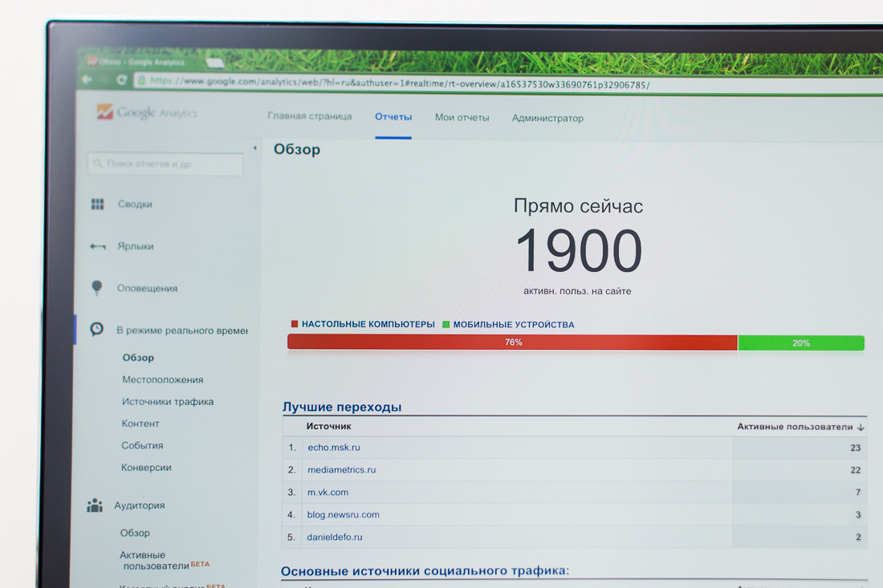Screen dimensions: 883x588
Task: Open Администратор tab
Action: (547, 118)
